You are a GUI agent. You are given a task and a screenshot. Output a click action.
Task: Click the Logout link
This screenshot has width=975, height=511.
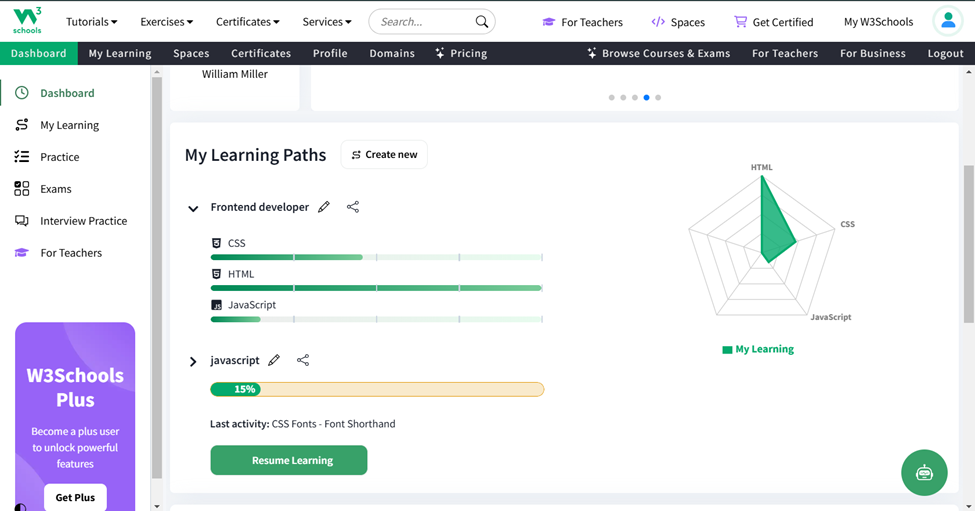[x=945, y=53]
